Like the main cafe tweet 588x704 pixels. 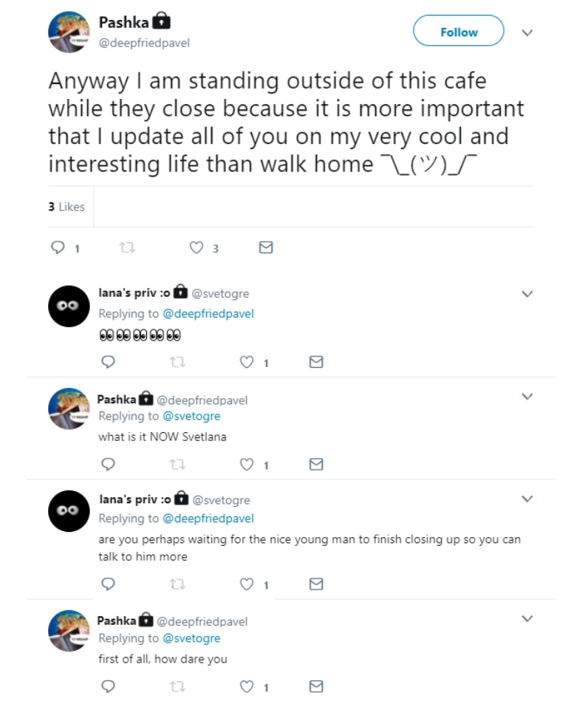point(196,248)
